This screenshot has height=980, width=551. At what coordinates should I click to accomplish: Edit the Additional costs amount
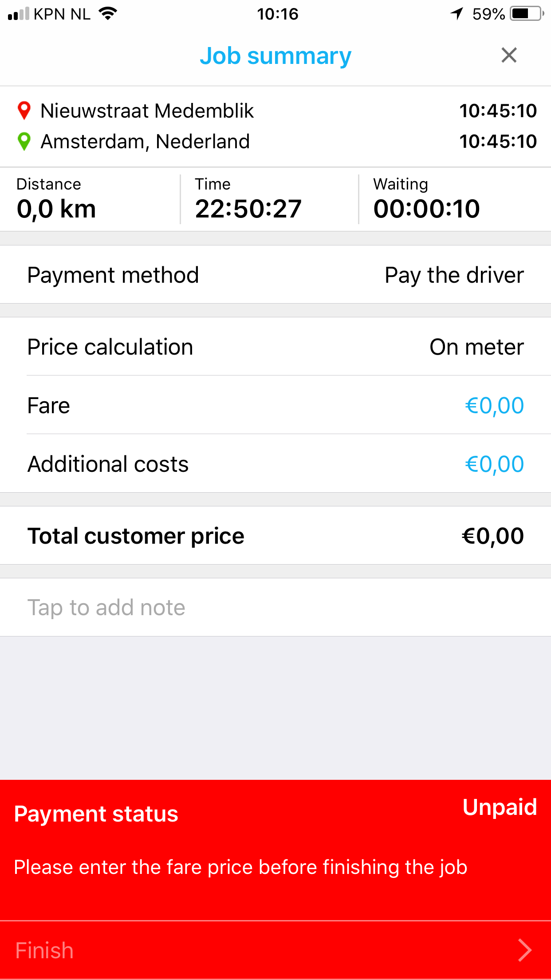(494, 464)
